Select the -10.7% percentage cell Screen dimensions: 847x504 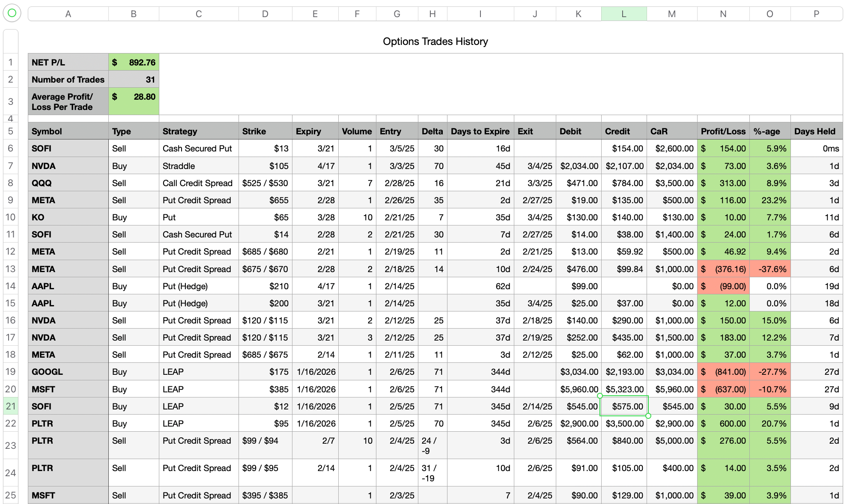770,389
